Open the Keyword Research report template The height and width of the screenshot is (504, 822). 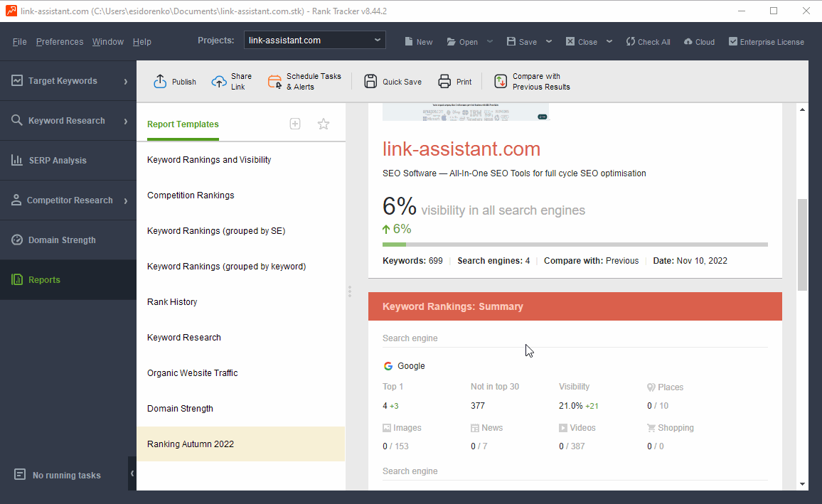(x=241, y=338)
